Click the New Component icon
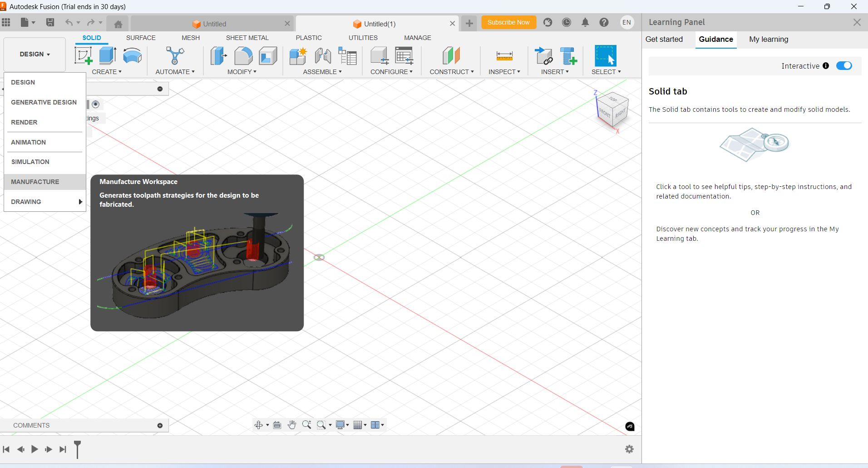The height and width of the screenshot is (468, 868). [298, 56]
